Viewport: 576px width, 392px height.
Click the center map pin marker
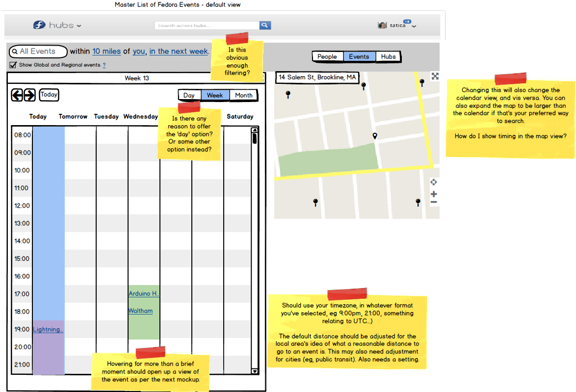pos(375,136)
